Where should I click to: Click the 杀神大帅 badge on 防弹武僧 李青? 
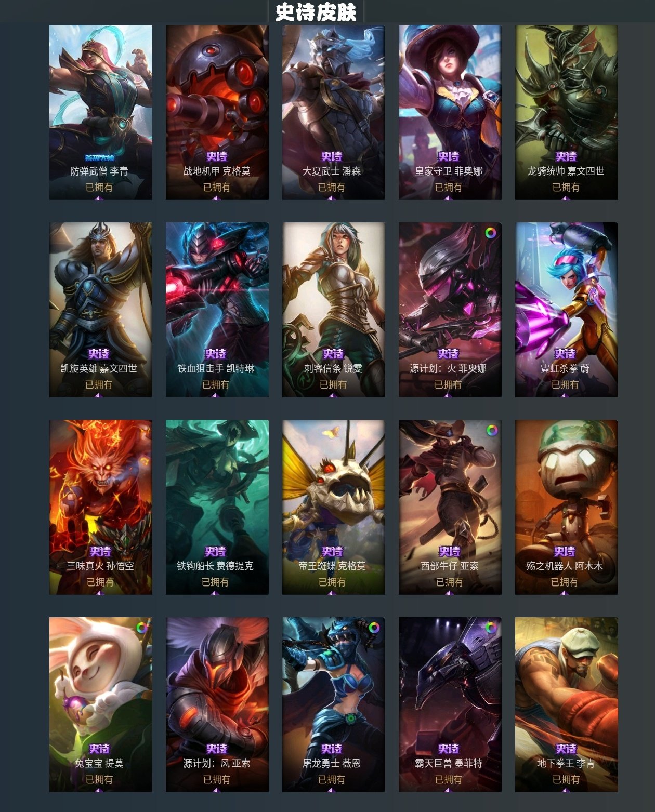pyautogui.click(x=99, y=158)
